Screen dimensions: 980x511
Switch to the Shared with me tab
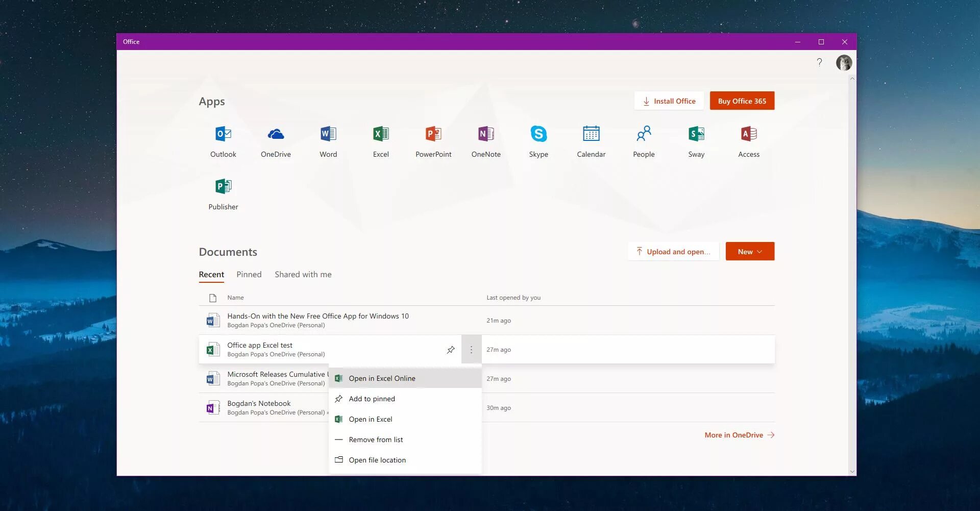tap(303, 275)
